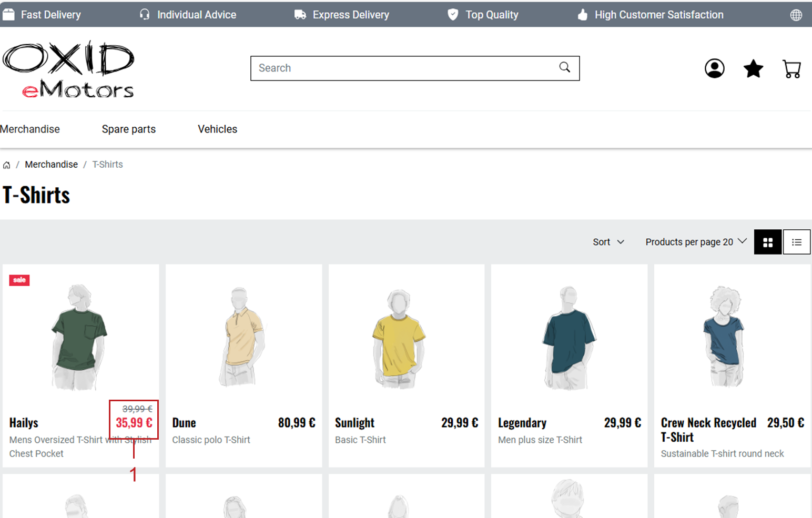Select the yellow Sunlight T-shirt thumbnail
812x518 pixels.
(x=398, y=338)
